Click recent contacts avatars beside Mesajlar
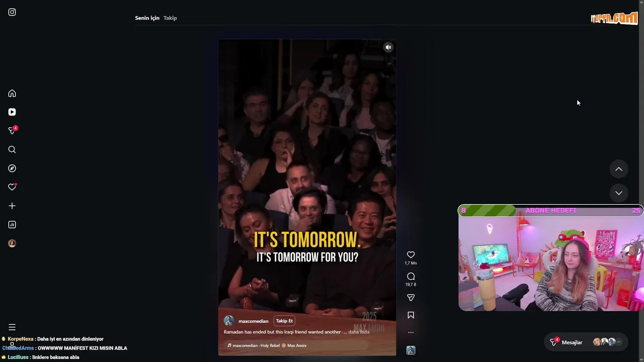This screenshot has height=362, width=644. tap(607, 342)
